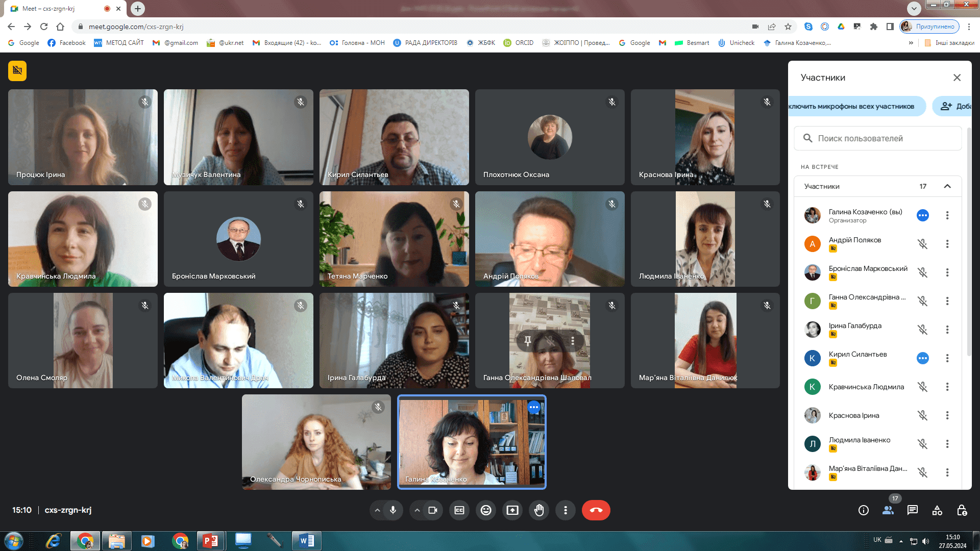Click the raise hand icon
Screen dimensions: 980x551
click(x=539, y=510)
